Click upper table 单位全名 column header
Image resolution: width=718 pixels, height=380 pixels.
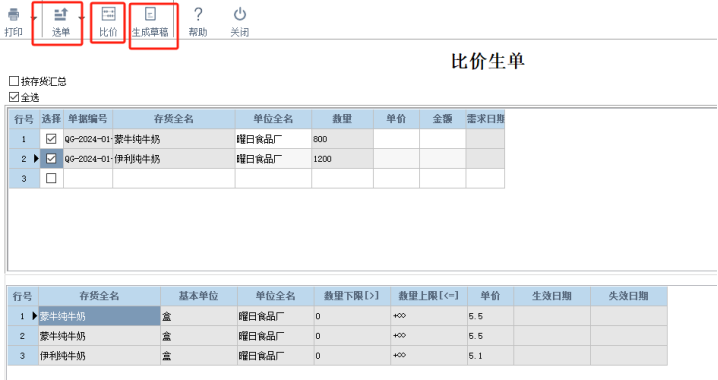coord(273,119)
